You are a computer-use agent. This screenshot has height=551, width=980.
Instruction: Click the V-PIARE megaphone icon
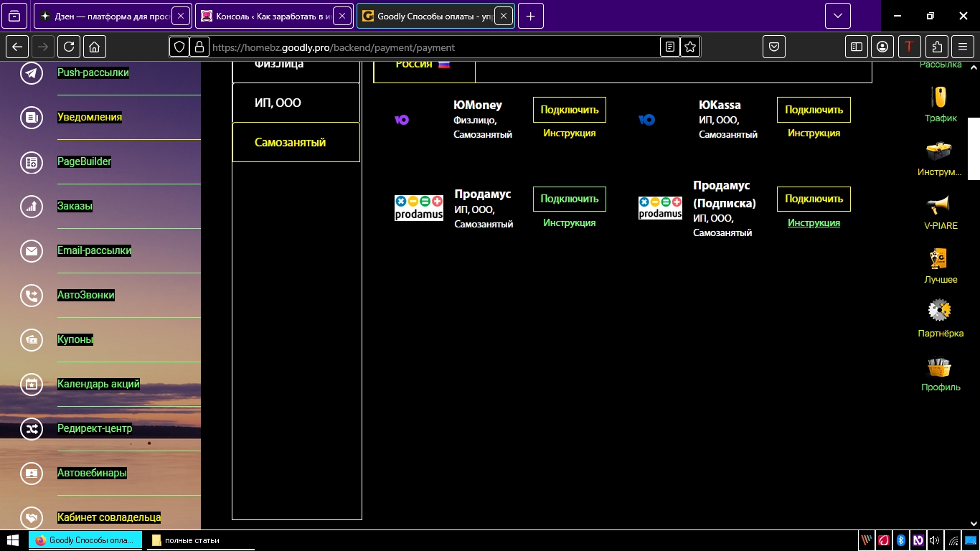click(940, 205)
